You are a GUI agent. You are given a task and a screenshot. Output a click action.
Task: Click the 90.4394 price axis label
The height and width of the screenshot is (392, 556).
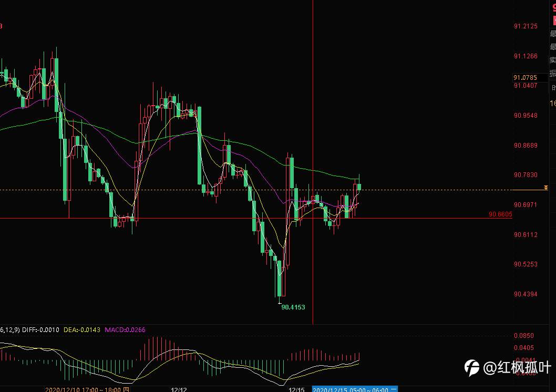pos(526,294)
